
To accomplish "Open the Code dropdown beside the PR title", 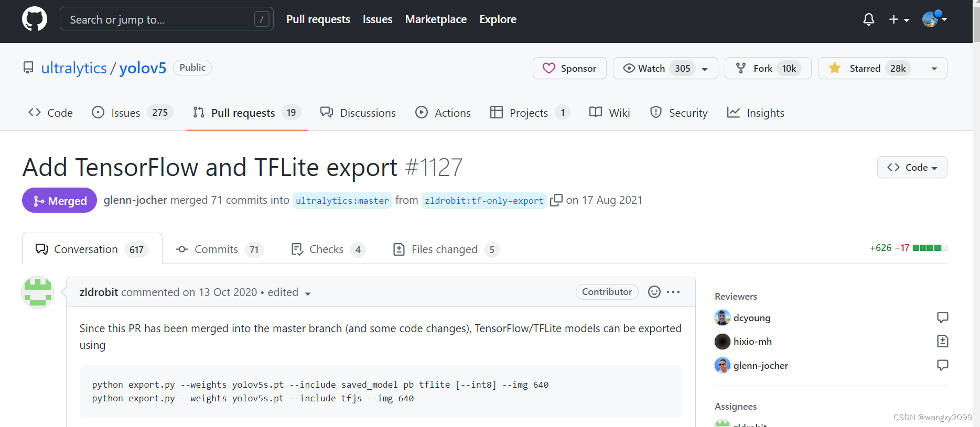I will click(912, 167).
